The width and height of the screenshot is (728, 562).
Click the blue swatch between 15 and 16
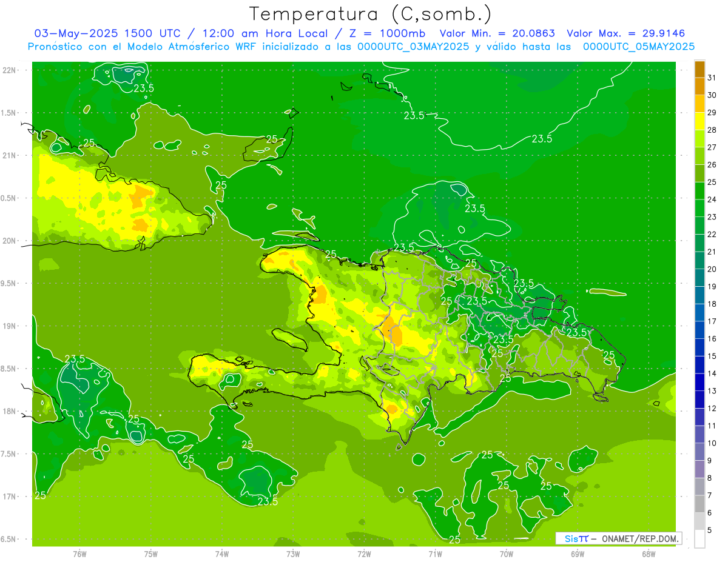pos(699,348)
